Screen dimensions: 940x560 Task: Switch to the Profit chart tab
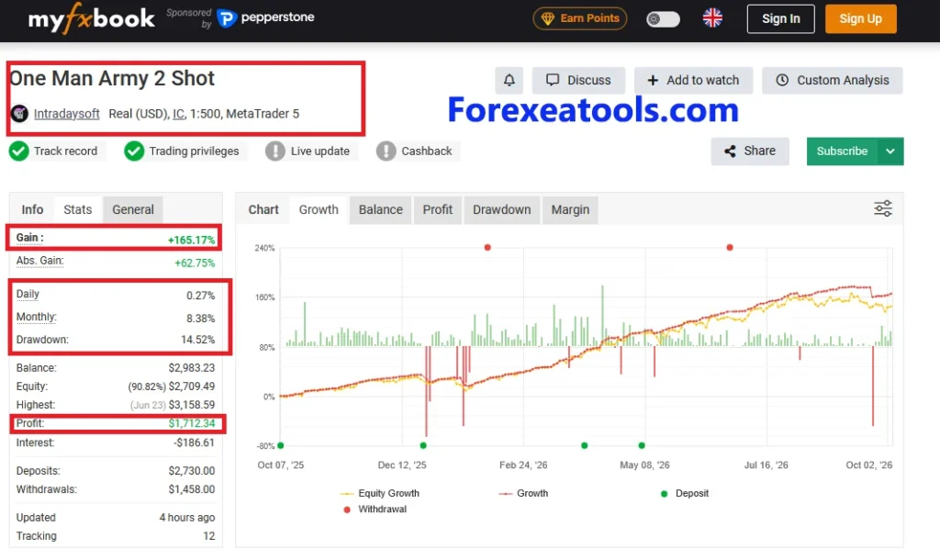[x=438, y=210]
